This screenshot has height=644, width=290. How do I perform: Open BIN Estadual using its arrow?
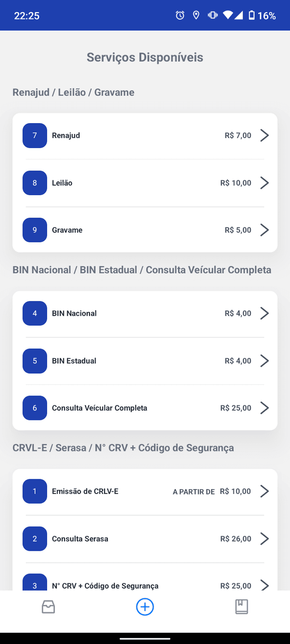(x=264, y=360)
